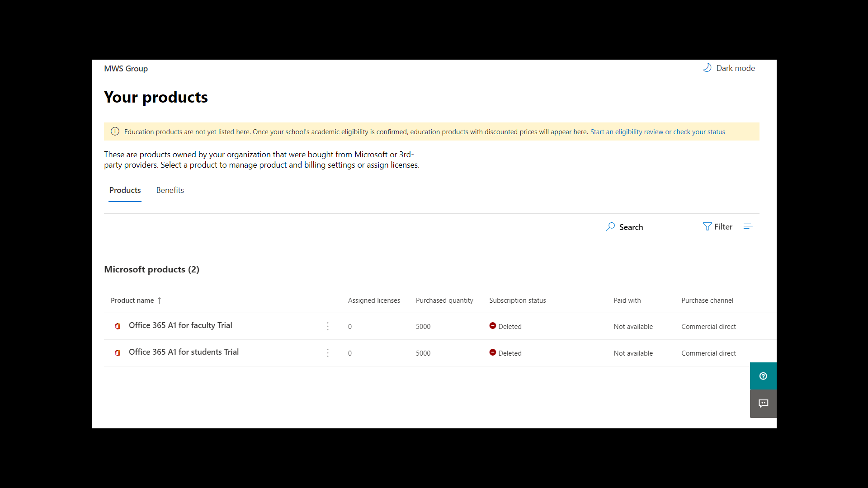Click Commercial direct for faculty Trial
868x488 pixels.
(x=708, y=327)
